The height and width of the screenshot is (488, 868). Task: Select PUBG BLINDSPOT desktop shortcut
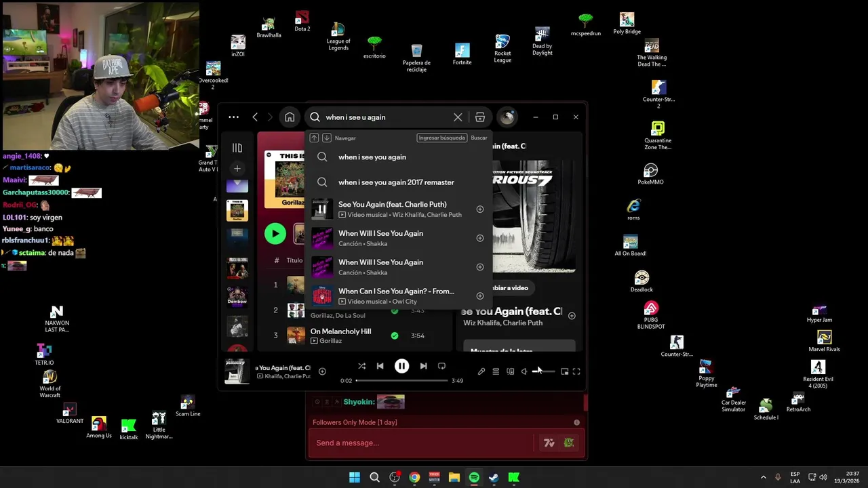[651, 316]
